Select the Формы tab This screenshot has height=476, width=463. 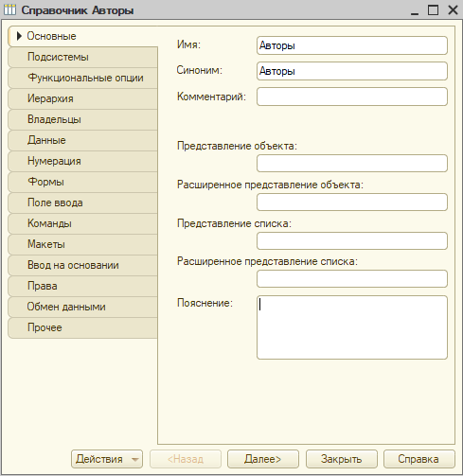(82, 182)
